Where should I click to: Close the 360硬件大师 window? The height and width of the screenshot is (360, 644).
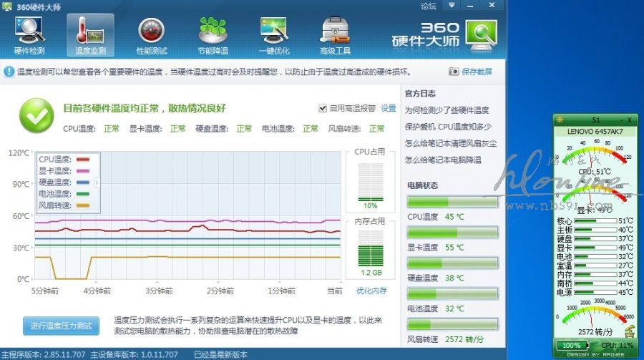click(x=492, y=5)
